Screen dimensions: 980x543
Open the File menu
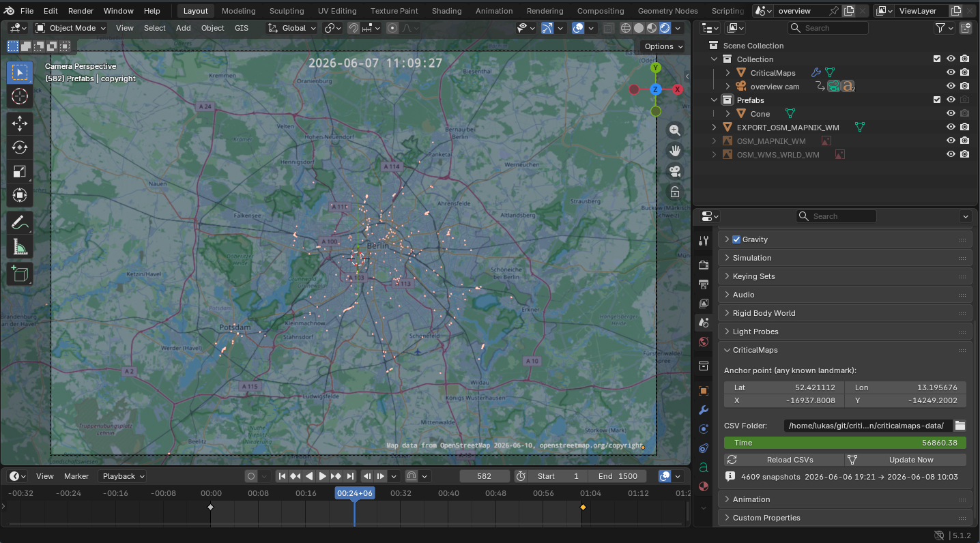click(27, 11)
